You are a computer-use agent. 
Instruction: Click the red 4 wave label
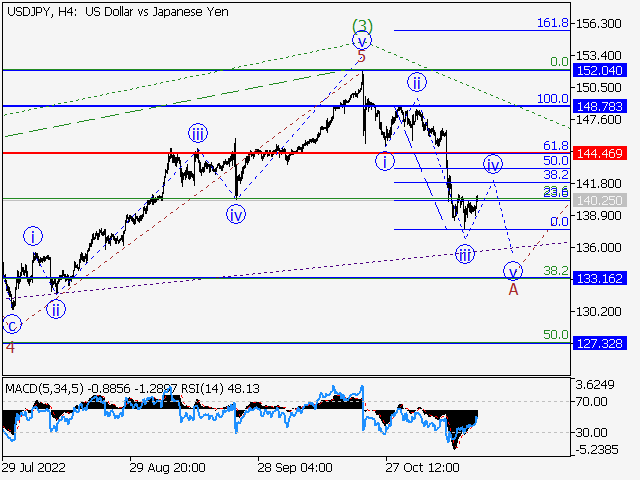(10, 347)
